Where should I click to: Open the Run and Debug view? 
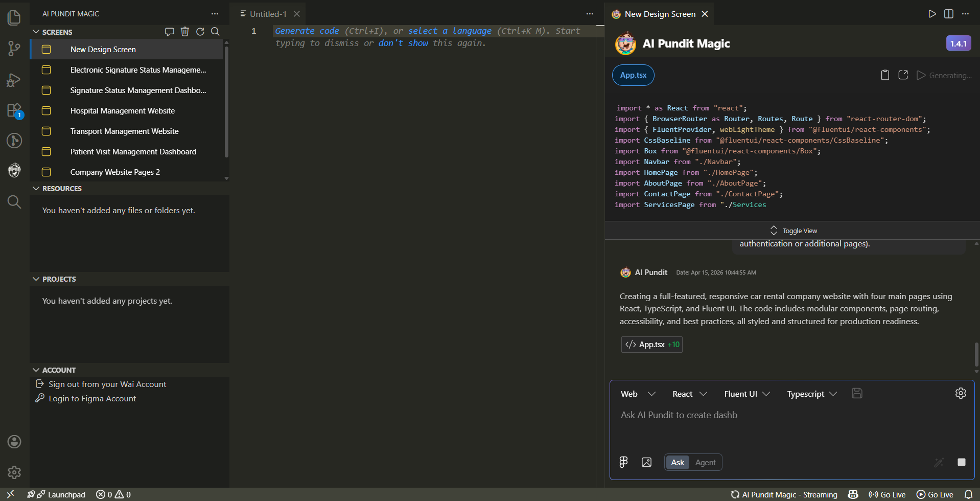pyautogui.click(x=14, y=80)
